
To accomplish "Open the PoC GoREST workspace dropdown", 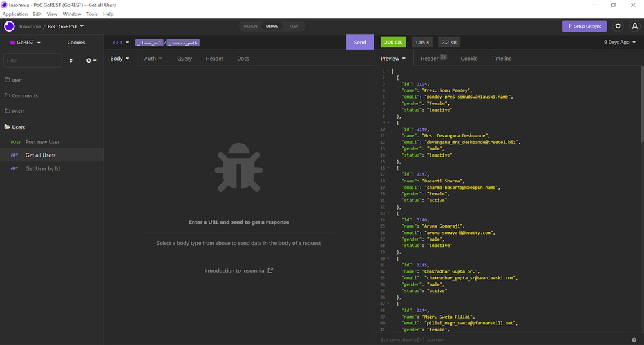I will 66,26.
